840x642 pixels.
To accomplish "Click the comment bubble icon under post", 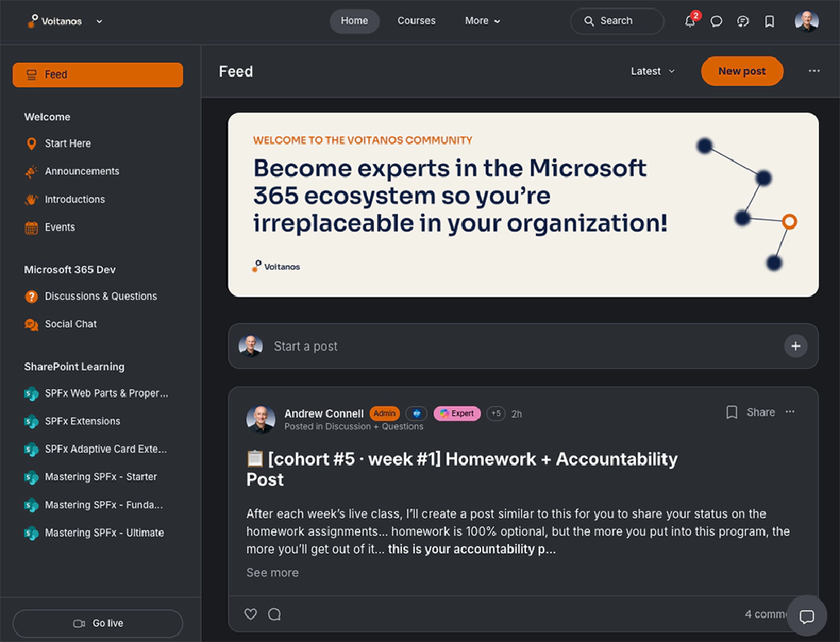I will pos(275,614).
